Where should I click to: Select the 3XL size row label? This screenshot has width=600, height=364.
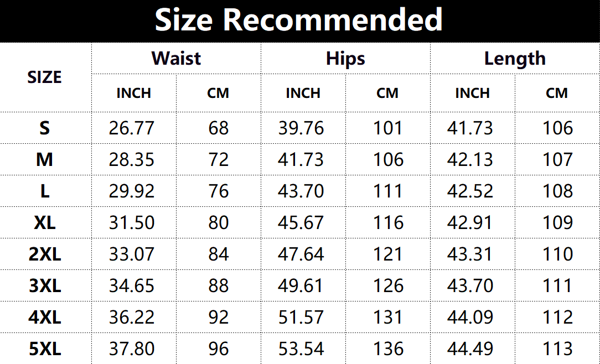(x=45, y=286)
